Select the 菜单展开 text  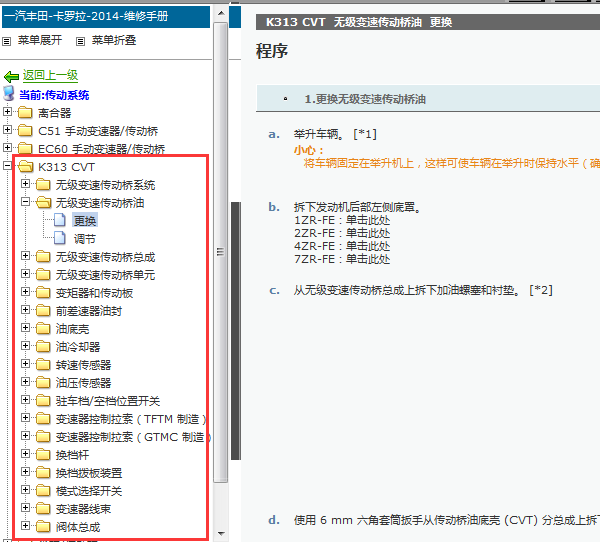click(40, 40)
